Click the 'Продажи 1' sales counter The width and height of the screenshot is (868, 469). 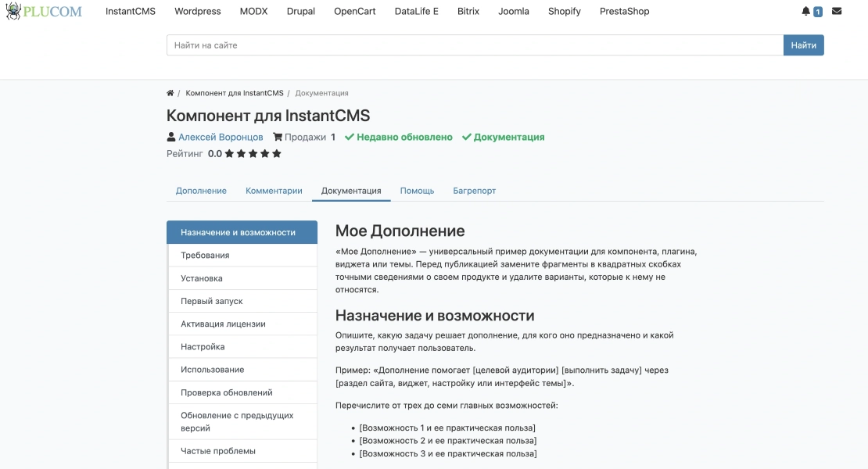pyautogui.click(x=304, y=137)
